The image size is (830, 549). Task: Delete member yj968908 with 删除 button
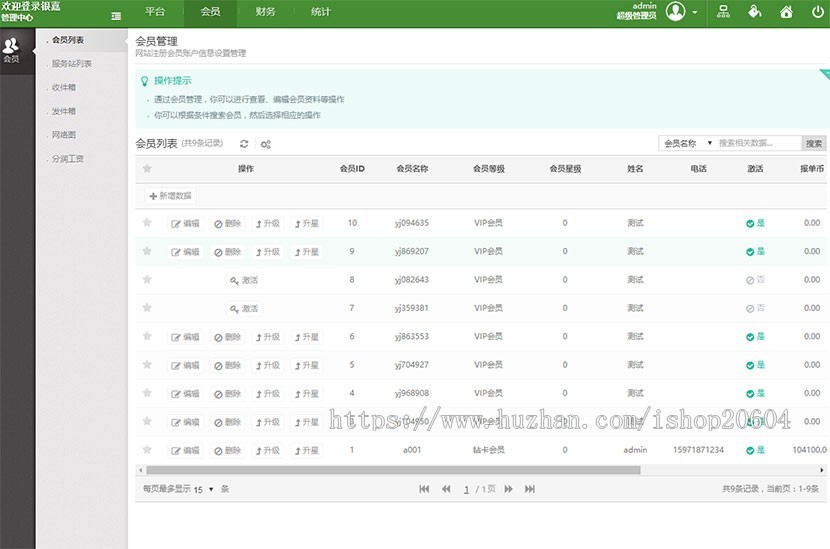[x=228, y=394]
